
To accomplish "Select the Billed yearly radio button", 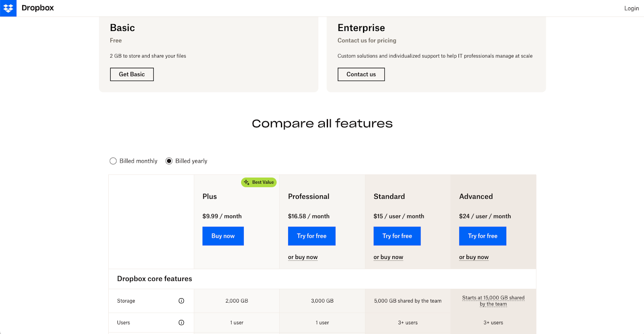I will [169, 161].
